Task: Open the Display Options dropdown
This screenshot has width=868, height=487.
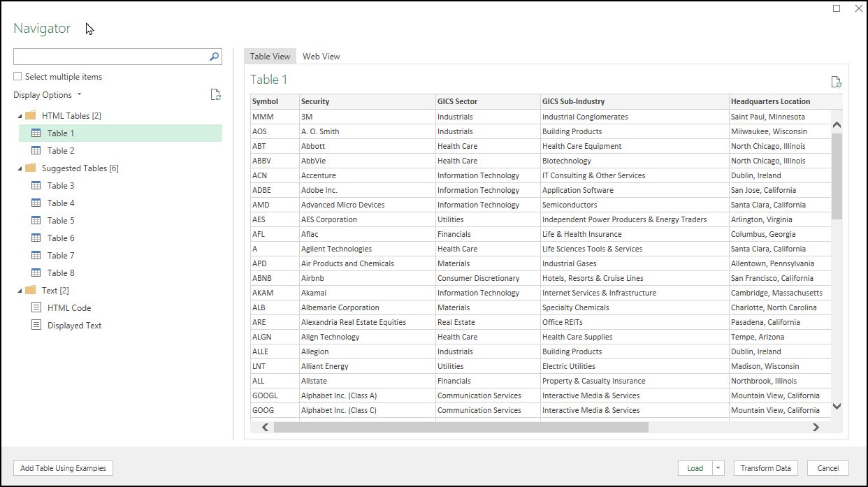Action: [x=80, y=94]
